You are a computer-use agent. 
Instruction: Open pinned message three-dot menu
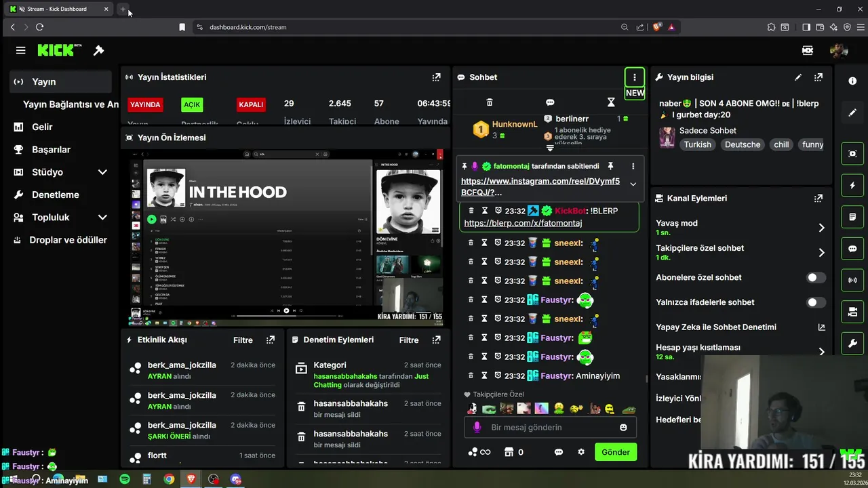click(x=633, y=166)
